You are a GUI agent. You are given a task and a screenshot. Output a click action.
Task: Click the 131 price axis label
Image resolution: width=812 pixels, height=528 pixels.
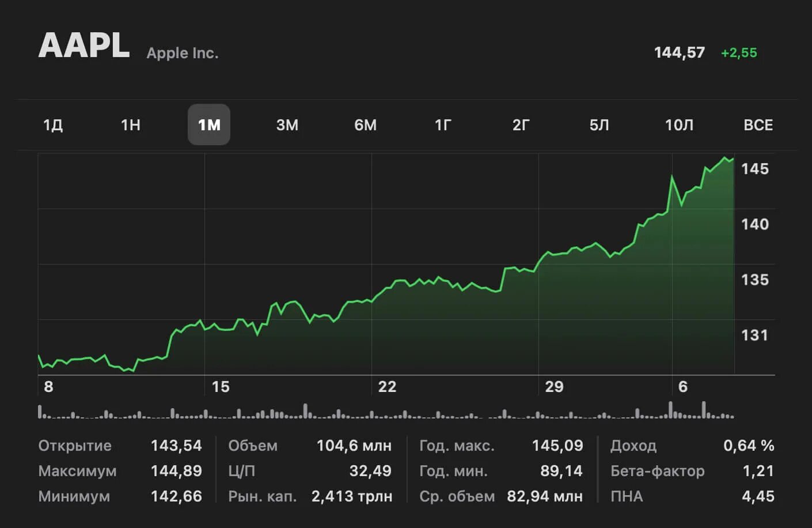755,335
